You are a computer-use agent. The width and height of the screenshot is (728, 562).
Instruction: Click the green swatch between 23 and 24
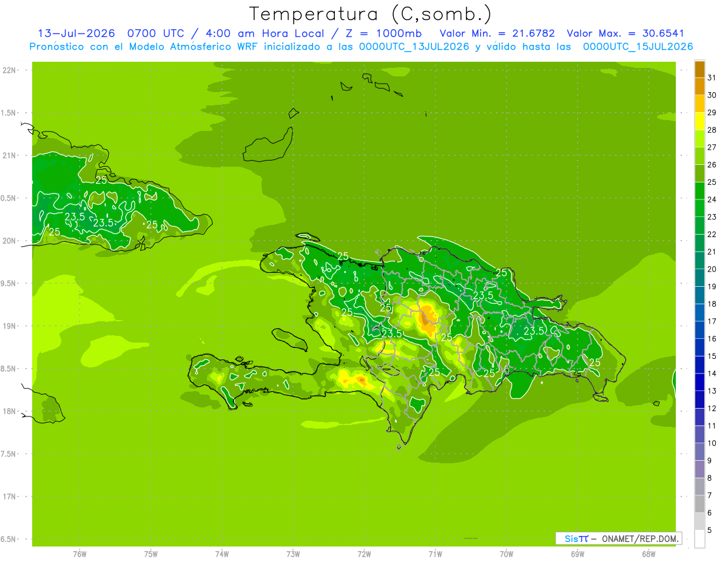tap(699, 209)
